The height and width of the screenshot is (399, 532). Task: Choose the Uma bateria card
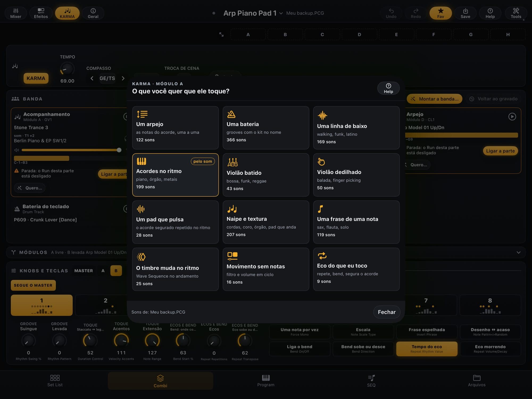[x=266, y=128]
